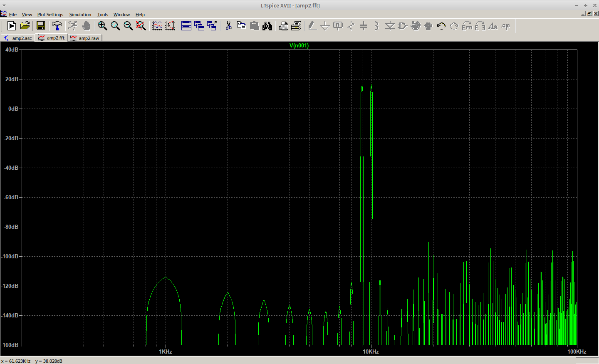Click the 0dB vertical axis label
The width and height of the screenshot is (599, 364).
[x=13, y=109]
